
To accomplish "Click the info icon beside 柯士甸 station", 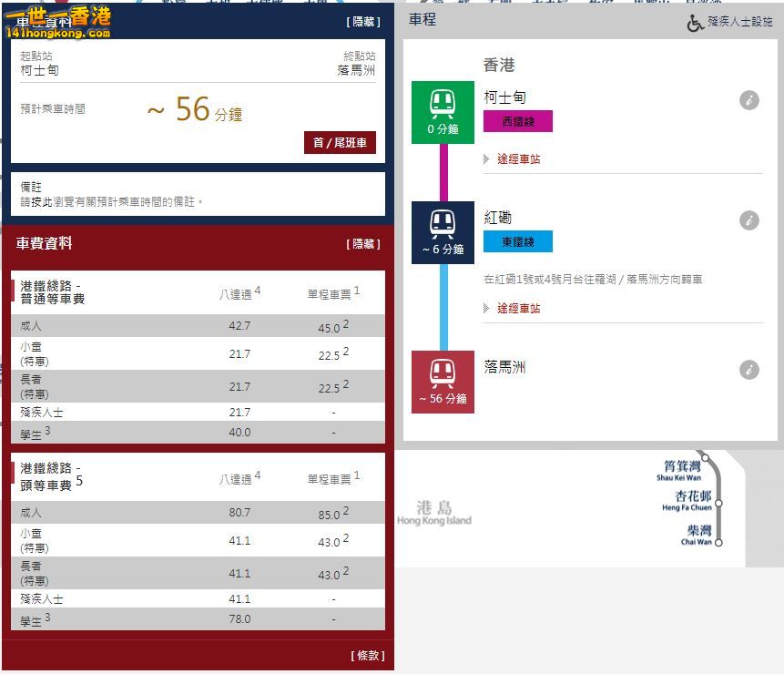I will [748, 100].
